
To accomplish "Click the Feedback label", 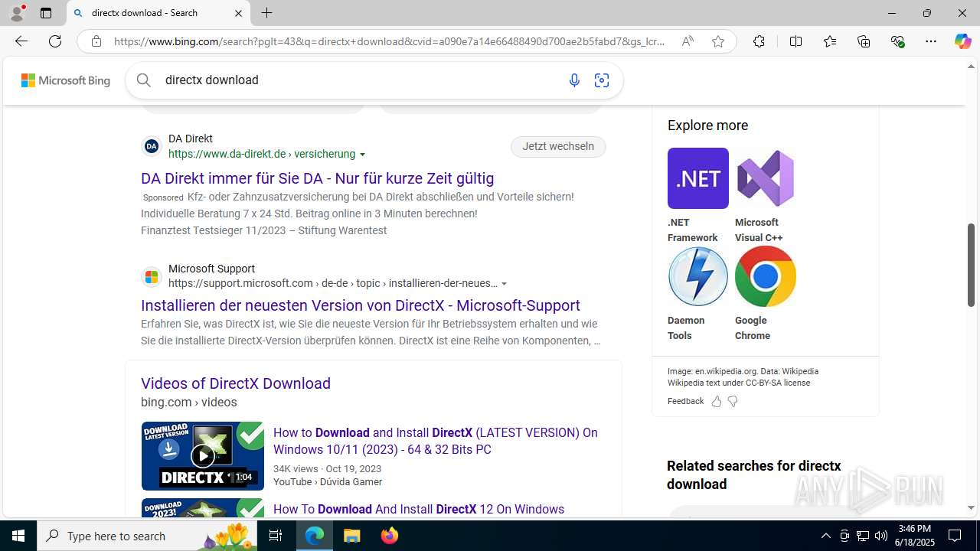I will 685,401.
